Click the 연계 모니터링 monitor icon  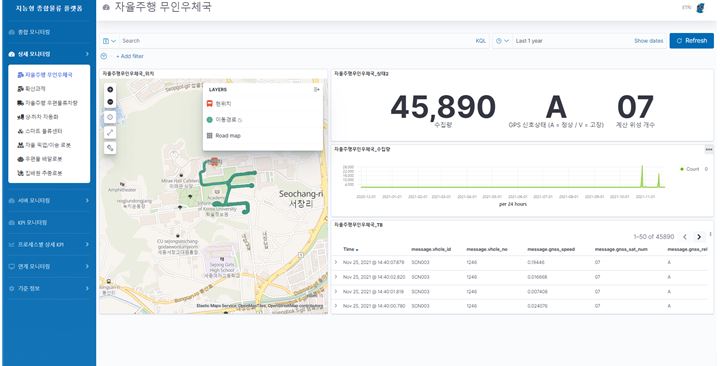[x=12, y=266]
